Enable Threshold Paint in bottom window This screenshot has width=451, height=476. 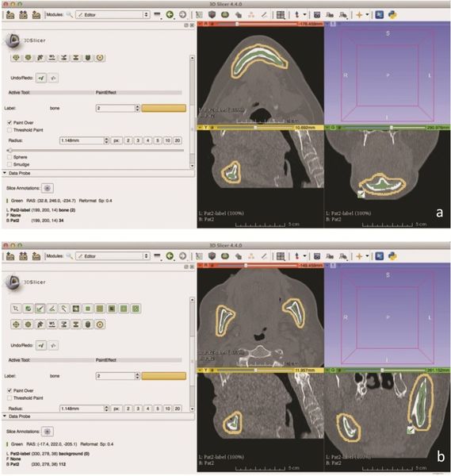(10, 397)
